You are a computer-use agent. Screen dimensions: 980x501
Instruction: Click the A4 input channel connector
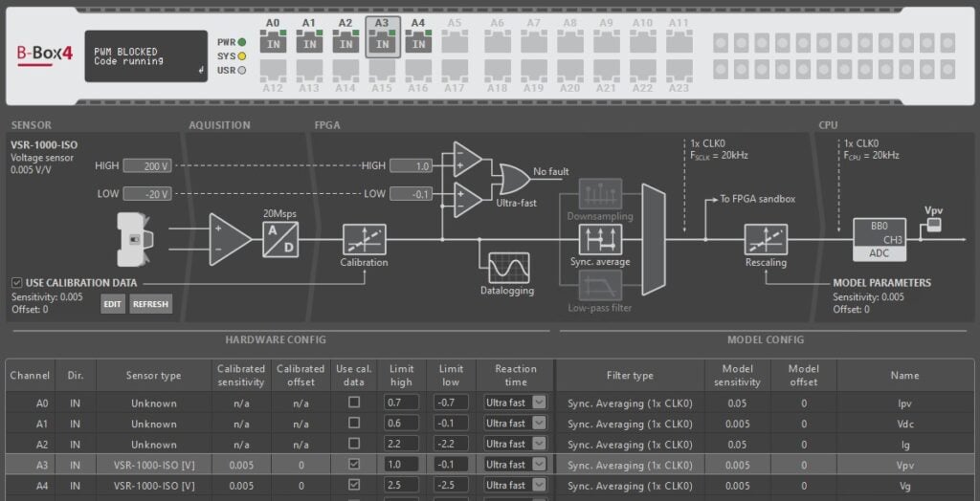tap(418, 43)
